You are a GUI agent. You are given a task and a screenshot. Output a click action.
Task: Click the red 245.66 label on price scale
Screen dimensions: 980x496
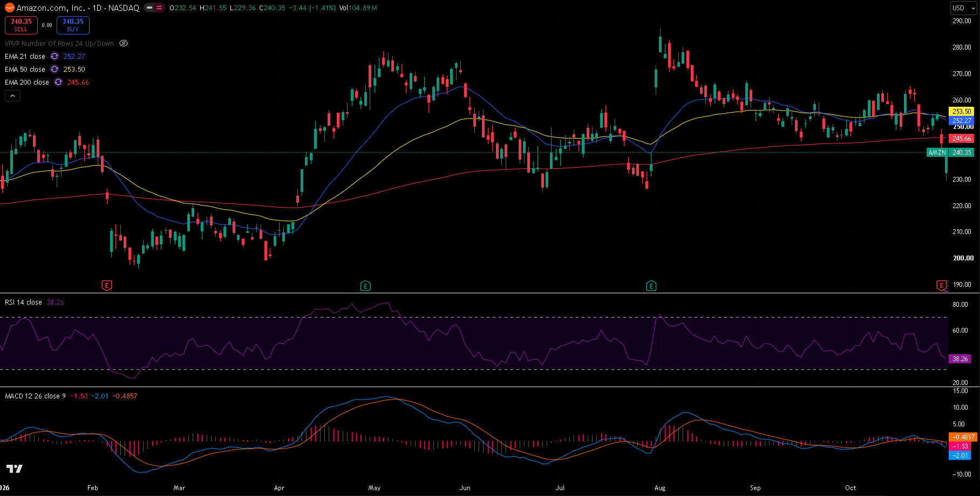tap(961, 139)
